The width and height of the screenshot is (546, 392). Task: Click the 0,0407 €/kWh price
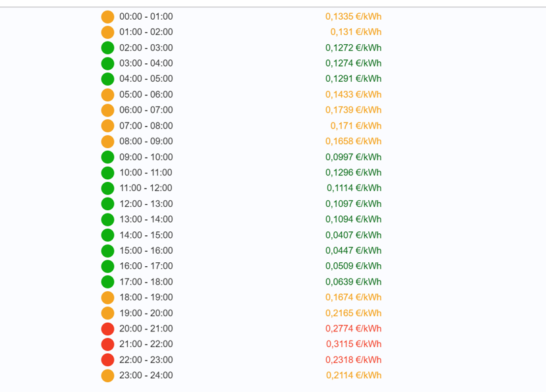pos(353,235)
